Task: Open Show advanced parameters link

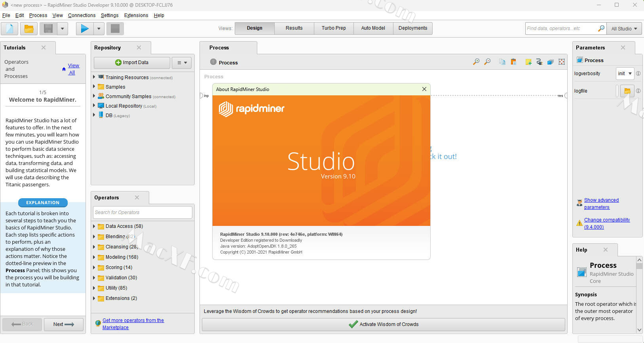Action: pyautogui.click(x=601, y=204)
